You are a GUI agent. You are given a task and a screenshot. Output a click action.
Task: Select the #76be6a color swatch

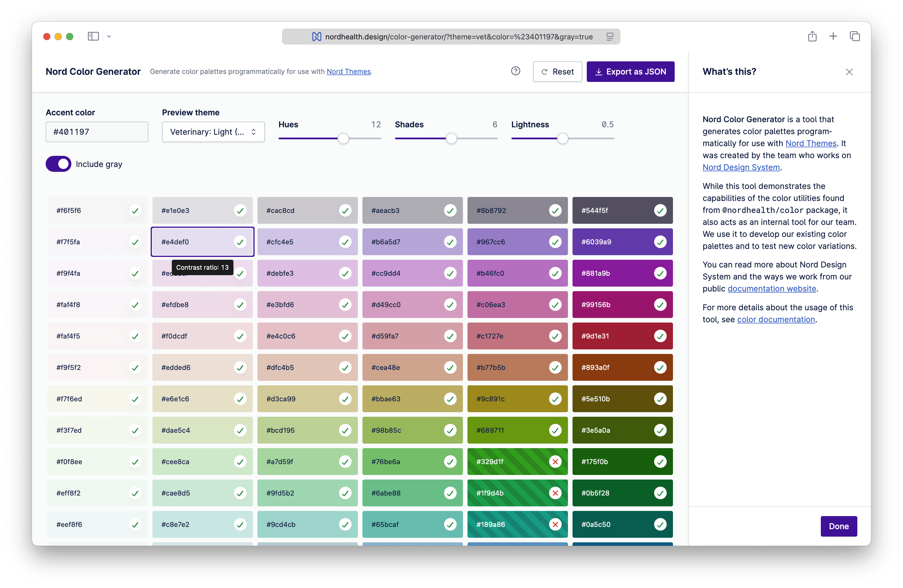[412, 462]
